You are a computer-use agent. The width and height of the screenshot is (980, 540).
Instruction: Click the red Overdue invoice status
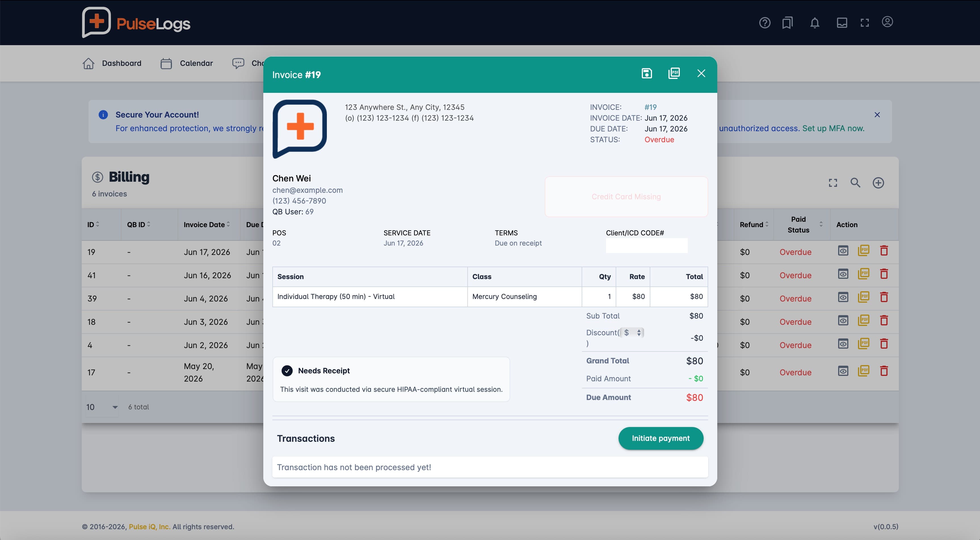(659, 140)
